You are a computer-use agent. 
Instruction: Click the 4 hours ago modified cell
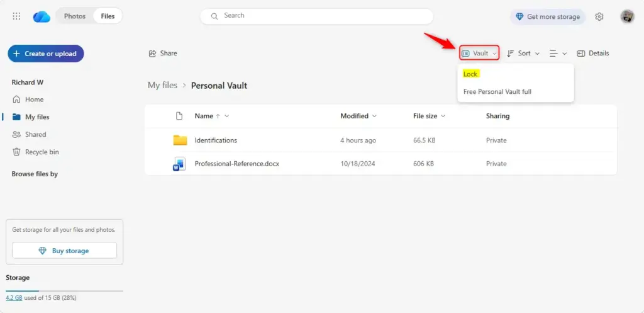point(358,140)
